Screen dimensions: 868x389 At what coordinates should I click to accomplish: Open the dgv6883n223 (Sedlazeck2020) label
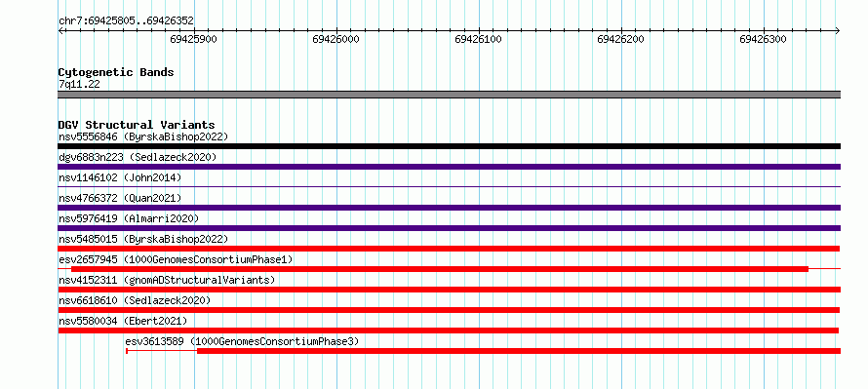pyautogui.click(x=138, y=157)
